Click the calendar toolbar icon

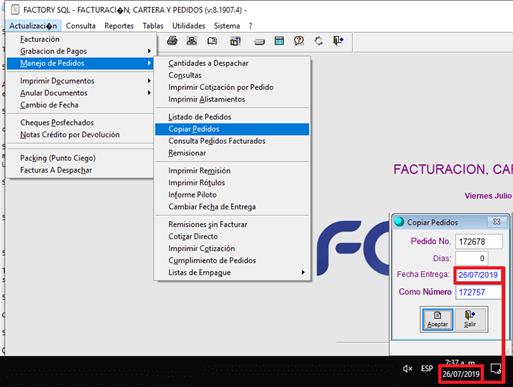[x=279, y=41]
